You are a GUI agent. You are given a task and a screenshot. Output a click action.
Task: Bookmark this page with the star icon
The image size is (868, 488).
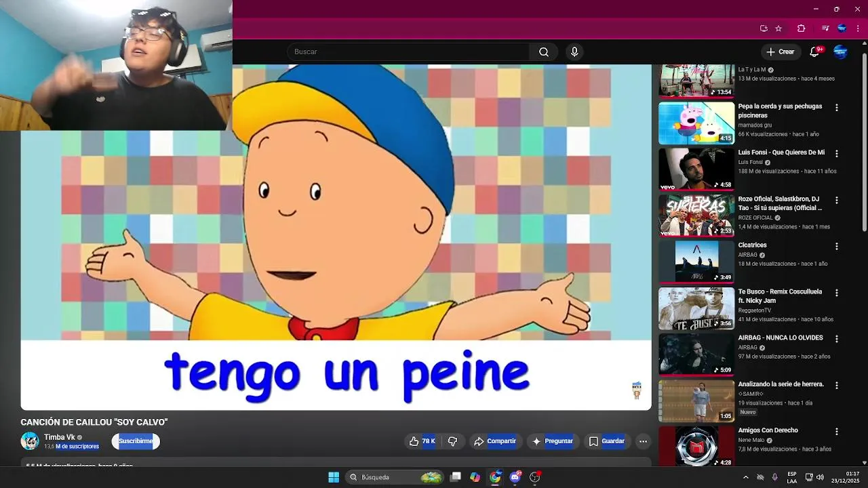[x=778, y=28]
